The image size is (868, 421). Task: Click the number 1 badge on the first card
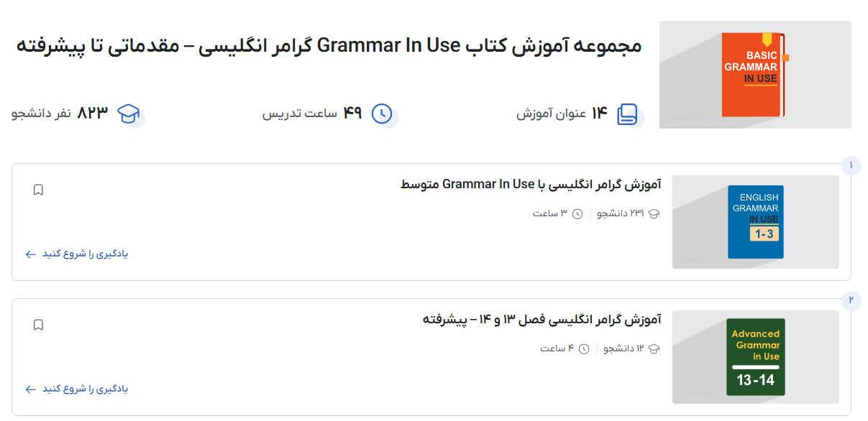pyautogui.click(x=851, y=165)
